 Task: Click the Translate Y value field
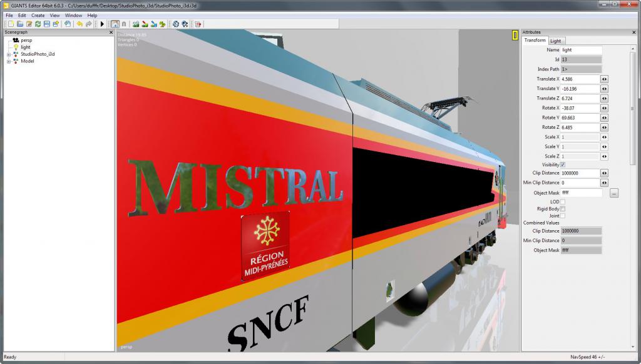coord(580,89)
